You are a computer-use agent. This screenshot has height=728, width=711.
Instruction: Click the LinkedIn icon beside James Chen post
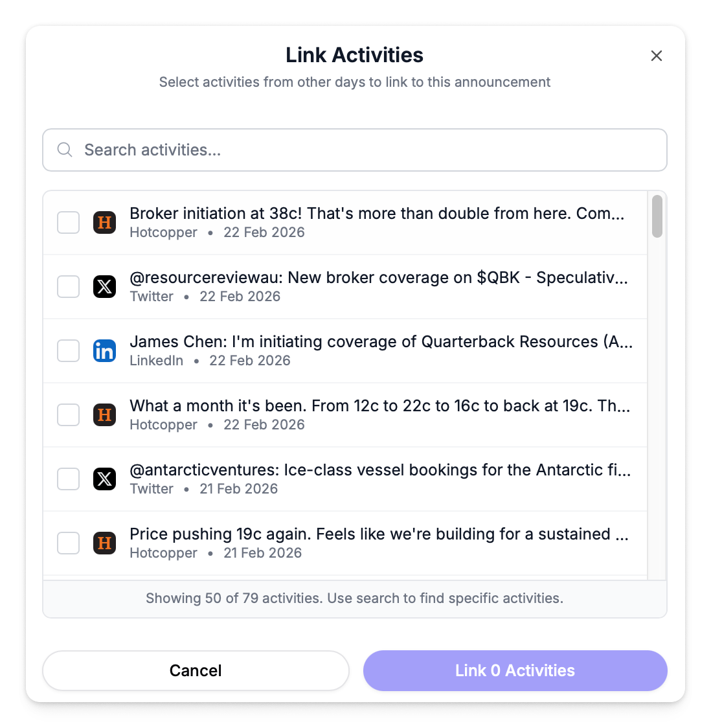coord(104,350)
